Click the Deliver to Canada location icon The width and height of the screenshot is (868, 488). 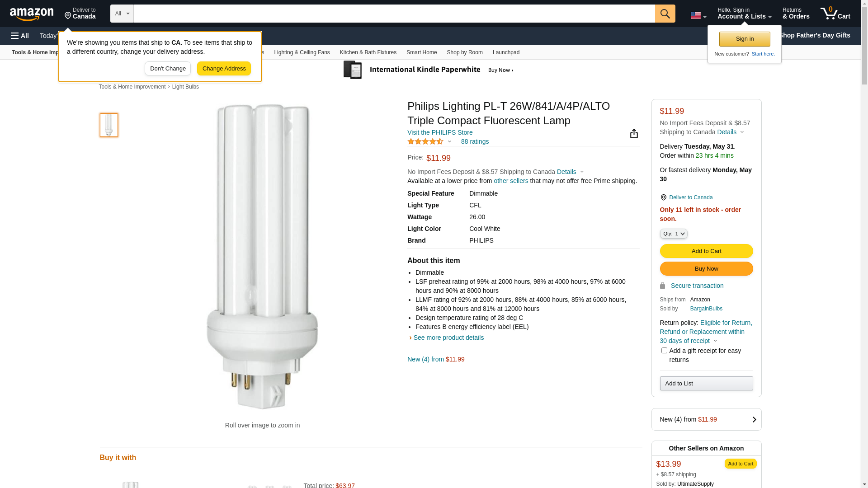663,197
